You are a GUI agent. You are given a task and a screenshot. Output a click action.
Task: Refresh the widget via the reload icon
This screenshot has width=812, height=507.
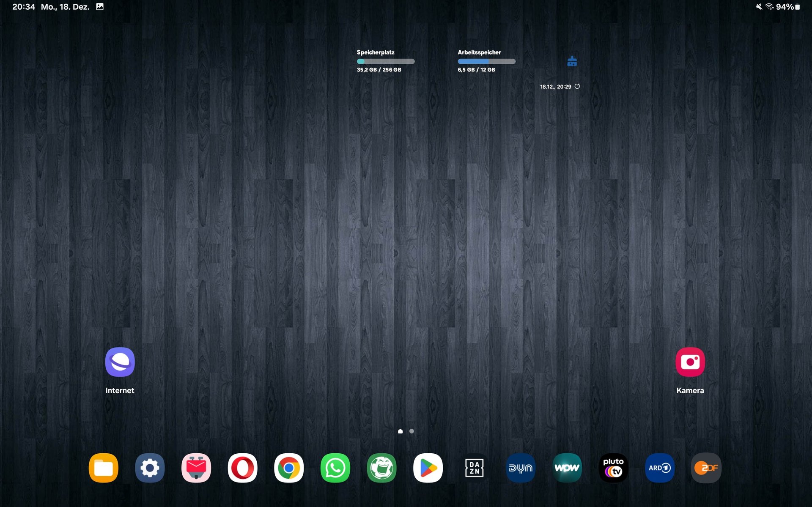coord(577,86)
